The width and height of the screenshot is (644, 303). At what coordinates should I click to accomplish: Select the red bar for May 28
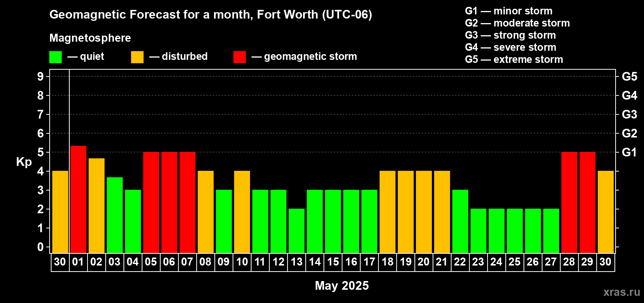coord(569,203)
